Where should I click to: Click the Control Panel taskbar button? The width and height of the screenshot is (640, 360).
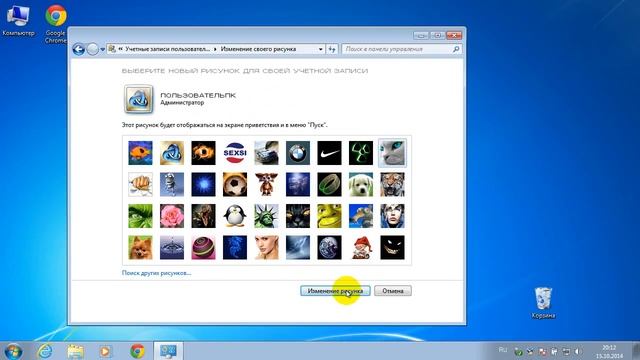(x=168, y=351)
